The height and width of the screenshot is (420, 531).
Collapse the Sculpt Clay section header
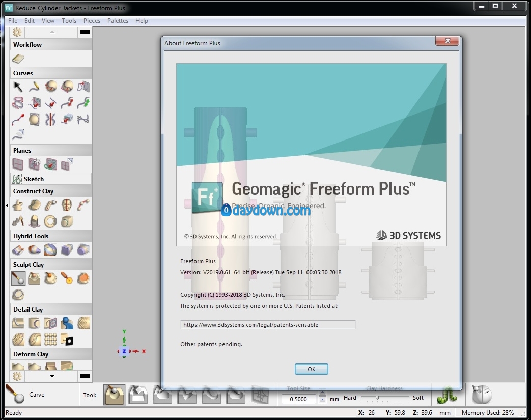coord(51,264)
